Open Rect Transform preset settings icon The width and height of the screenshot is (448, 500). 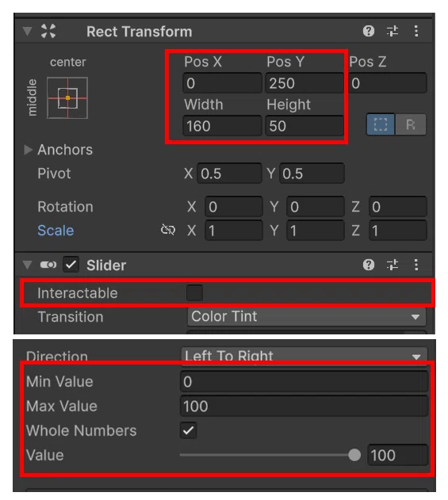392,31
